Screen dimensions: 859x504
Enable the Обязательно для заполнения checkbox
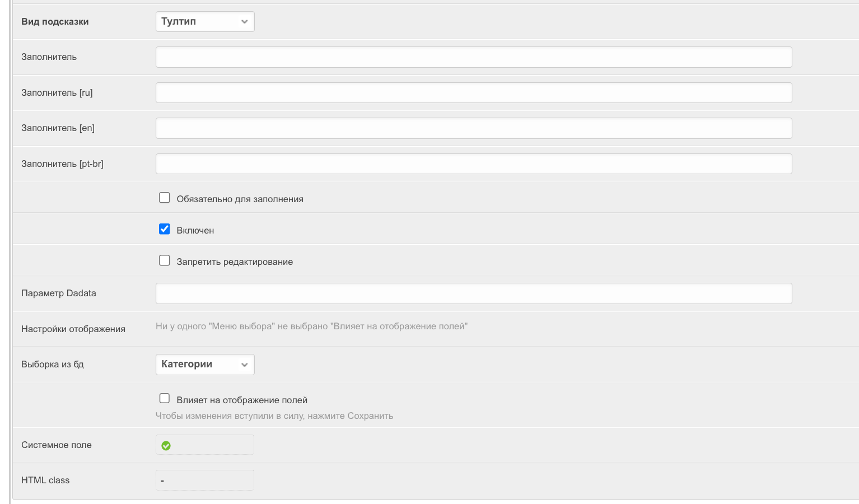tap(165, 198)
